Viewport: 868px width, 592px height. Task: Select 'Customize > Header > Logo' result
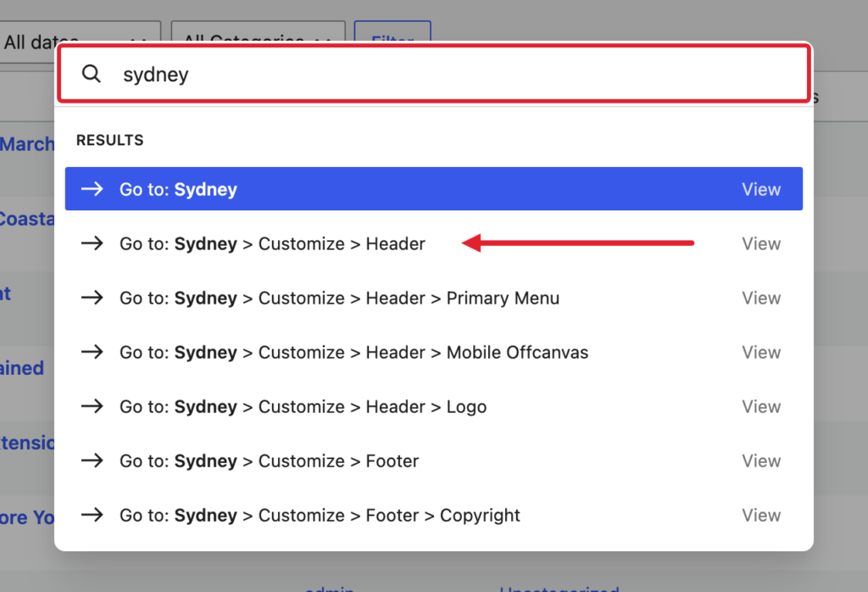click(434, 406)
